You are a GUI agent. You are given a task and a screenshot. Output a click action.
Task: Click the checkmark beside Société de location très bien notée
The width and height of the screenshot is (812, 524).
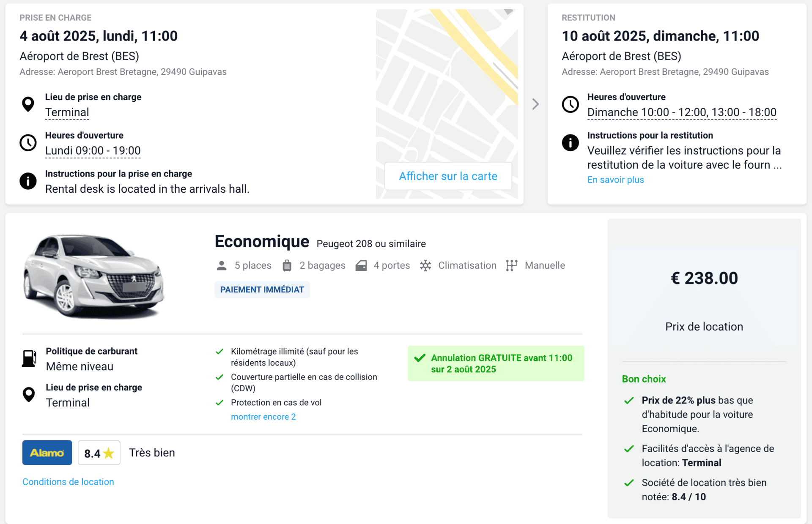click(x=629, y=483)
